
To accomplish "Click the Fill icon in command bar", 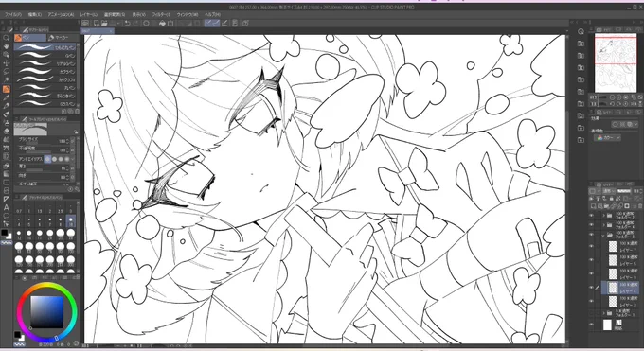I will [163, 24].
